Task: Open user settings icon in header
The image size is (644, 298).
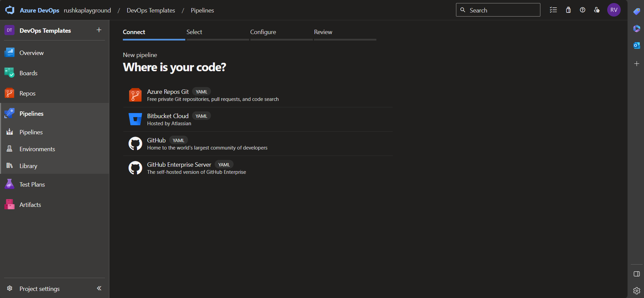Action: [597, 10]
